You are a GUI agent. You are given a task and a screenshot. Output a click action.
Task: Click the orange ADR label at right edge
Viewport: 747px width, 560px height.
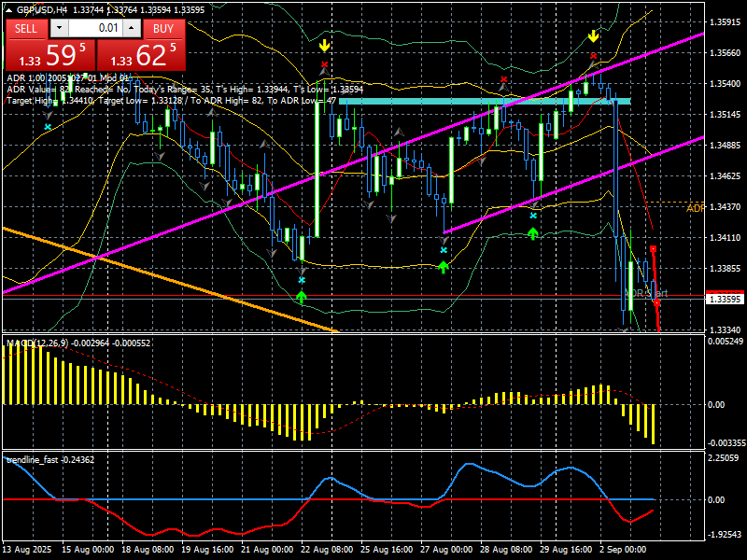tap(696, 208)
